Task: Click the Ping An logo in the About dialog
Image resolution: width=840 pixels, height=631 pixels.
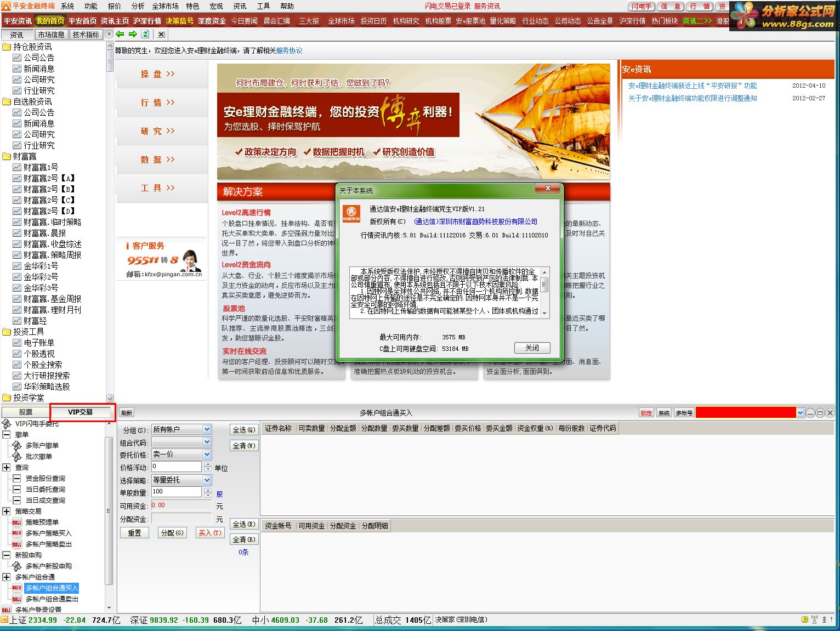Action: (351, 214)
